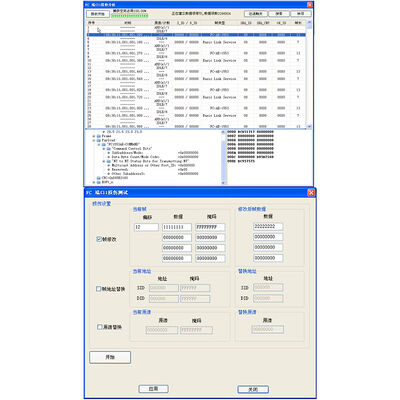Collapse the Payload tree node
The width and height of the screenshot is (400, 400).
(x=94, y=140)
